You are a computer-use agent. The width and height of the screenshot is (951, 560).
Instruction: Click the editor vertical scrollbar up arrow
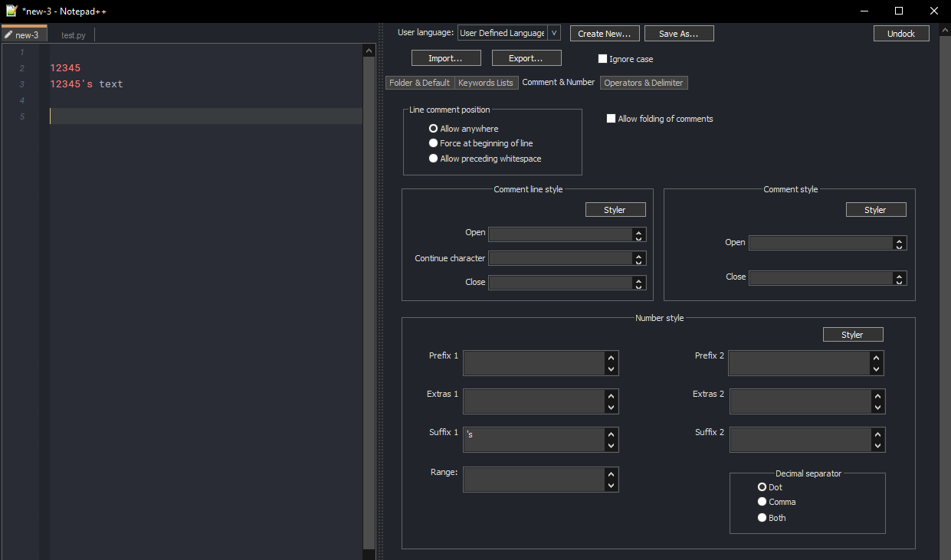[369, 51]
